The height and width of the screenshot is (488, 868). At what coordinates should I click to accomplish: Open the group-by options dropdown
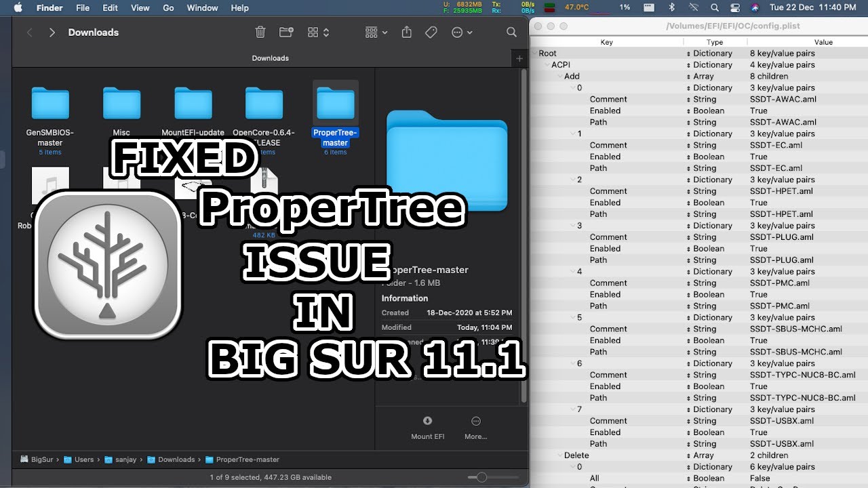pos(376,32)
